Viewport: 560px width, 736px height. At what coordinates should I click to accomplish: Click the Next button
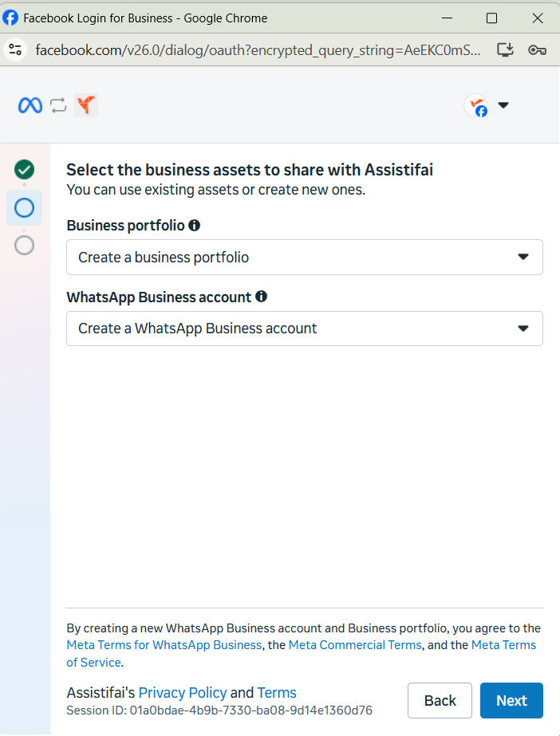(511, 700)
